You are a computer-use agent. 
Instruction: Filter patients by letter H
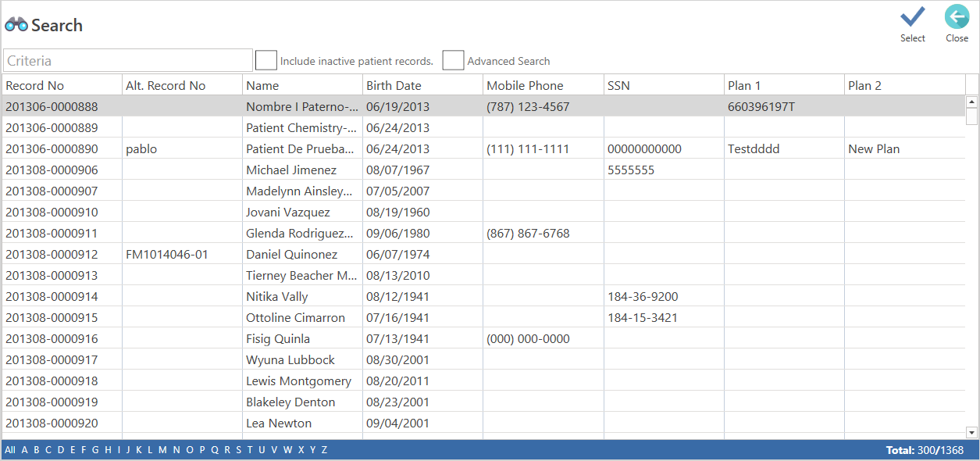[x=108, y=450]
